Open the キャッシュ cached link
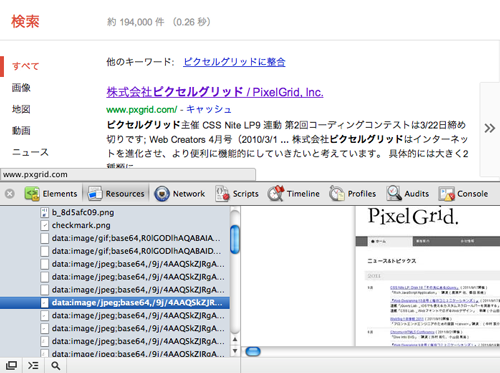This screenshot has height=373, width=500. pos(209,109)
